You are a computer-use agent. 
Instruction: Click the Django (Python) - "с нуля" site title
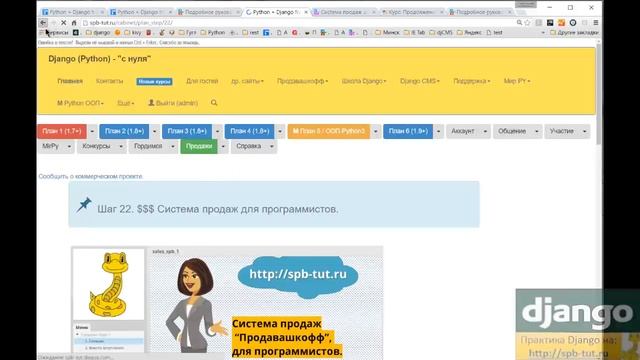[100, 59]
